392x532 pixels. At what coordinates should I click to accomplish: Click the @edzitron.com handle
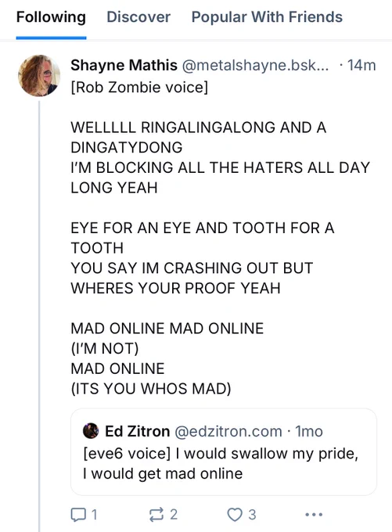pyautogui.click(x=228, y=431)
